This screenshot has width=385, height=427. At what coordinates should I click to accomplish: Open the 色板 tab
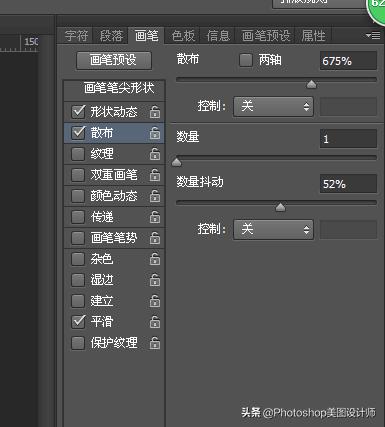coord(183,36)
